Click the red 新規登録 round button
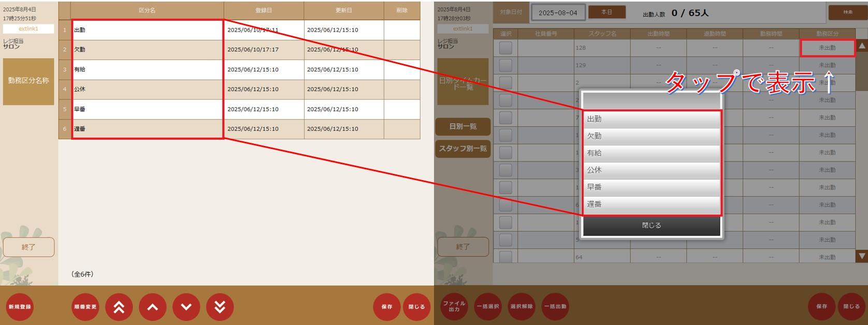The image size is (868, 325). 20,307
